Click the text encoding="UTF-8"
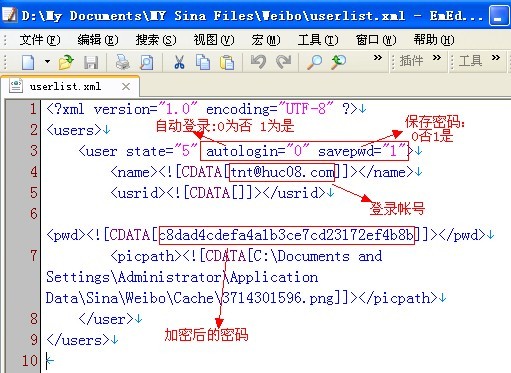Screen dimensions: 511x373 [x=269, y=109]
